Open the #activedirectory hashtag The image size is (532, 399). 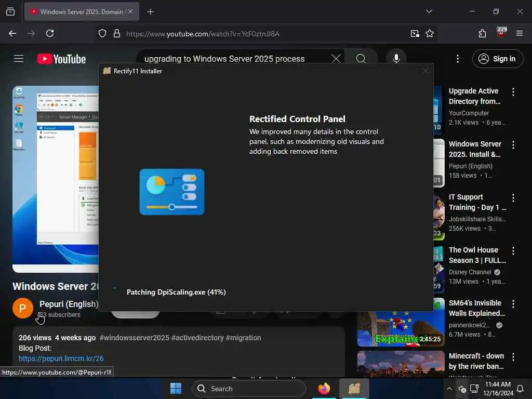[197, 338]
